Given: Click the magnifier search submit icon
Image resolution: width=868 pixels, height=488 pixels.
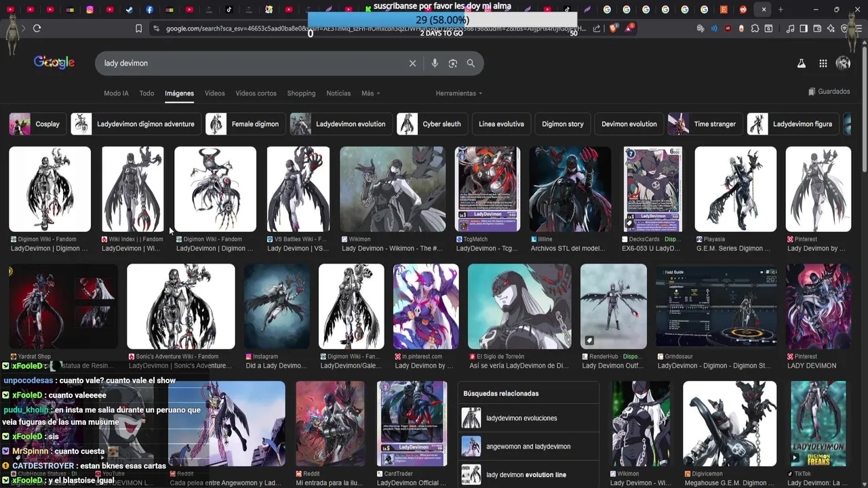Looking at the screenshot, I should 471,63.
